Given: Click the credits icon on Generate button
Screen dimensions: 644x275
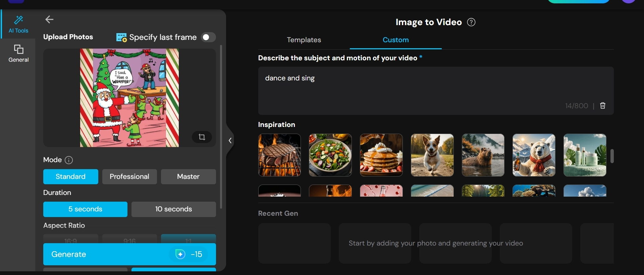Looking at the screenshot, I should coord(180,255).
